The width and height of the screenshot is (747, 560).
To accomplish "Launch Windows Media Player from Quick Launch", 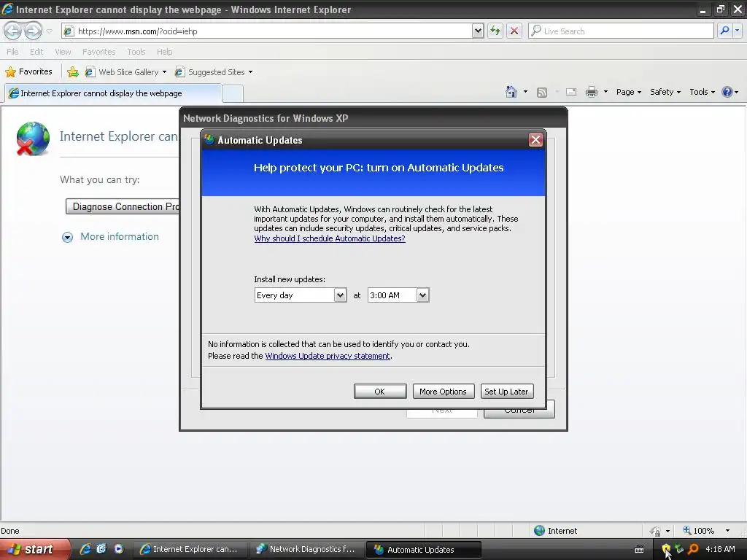I will [x=119, y=549].
